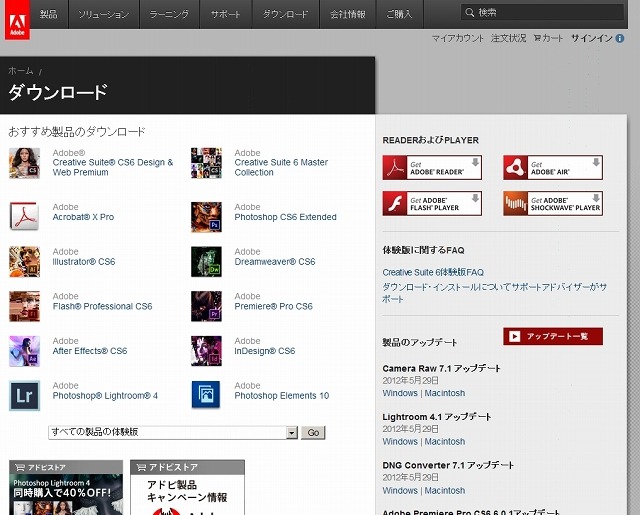Click Windows under Camera Raw 7.1 update
This screenshot has width=640, height=515.
[x=400, y=393]
